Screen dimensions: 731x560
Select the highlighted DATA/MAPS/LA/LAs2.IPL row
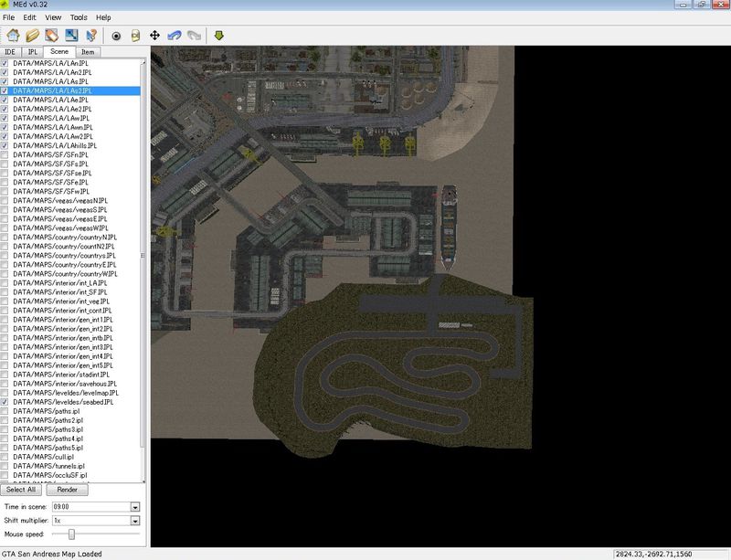[x=70, y=91]
